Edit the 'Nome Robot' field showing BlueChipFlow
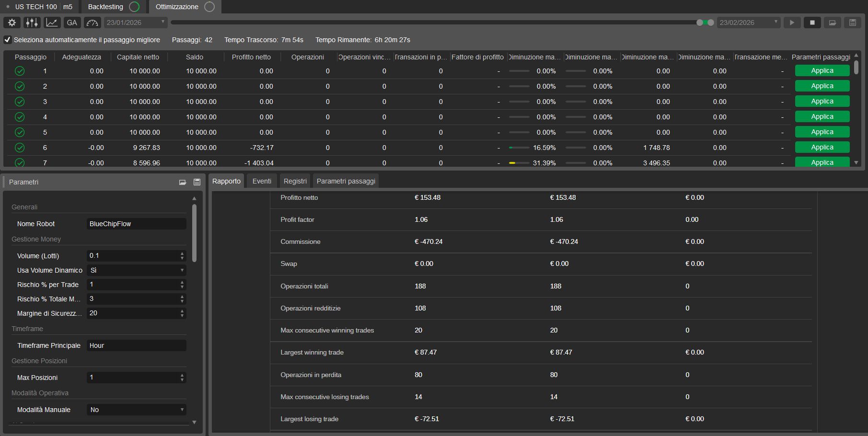Screen dimensions: 868x436 [x=136, y=224]
